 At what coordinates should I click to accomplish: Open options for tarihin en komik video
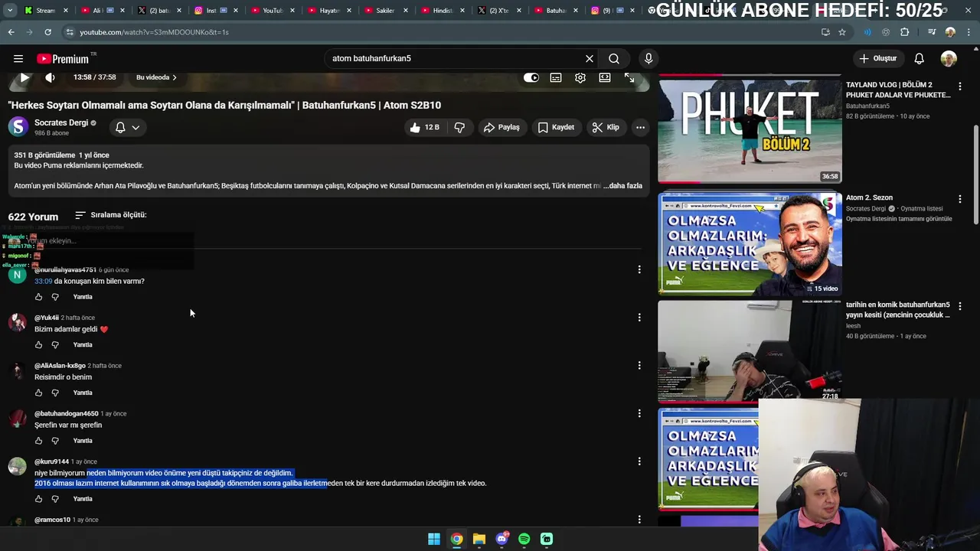click(959, 306)
